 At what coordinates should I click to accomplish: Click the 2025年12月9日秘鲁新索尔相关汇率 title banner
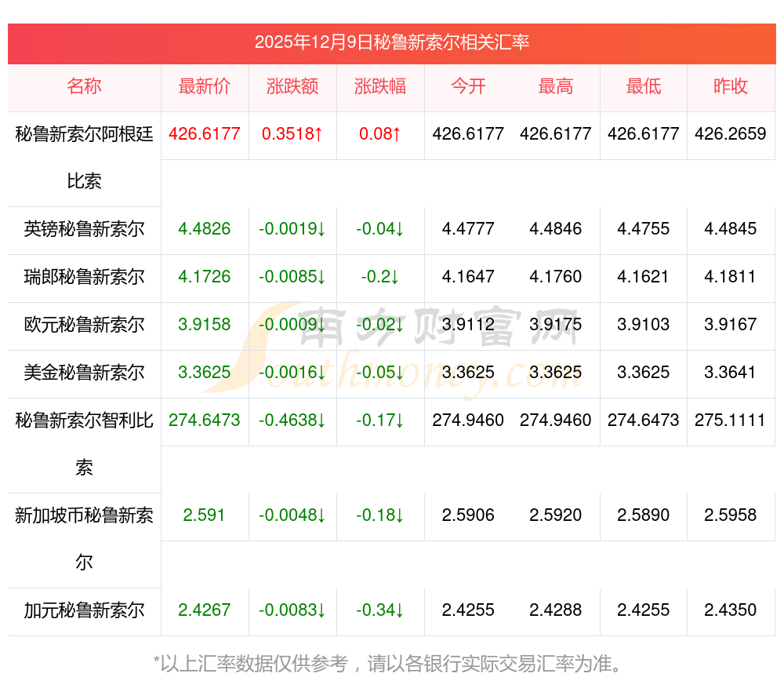[x=392, y=42]
